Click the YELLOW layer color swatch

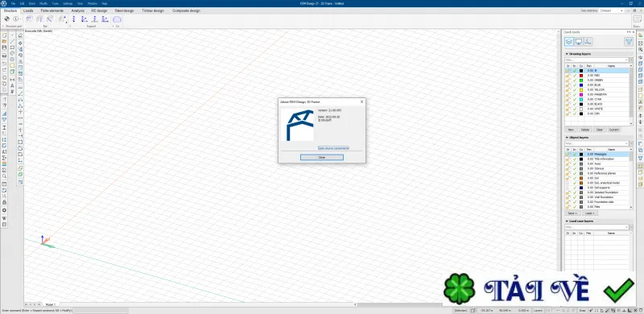[x=581, y=89]
